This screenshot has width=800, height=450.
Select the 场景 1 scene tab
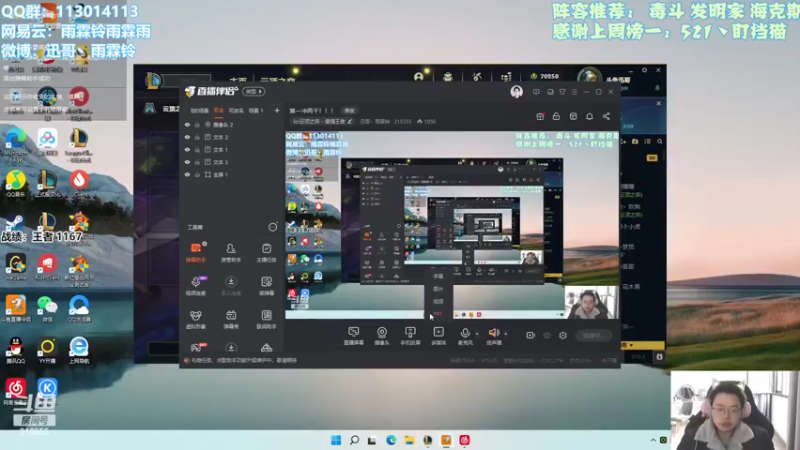(x=256, y=110)
